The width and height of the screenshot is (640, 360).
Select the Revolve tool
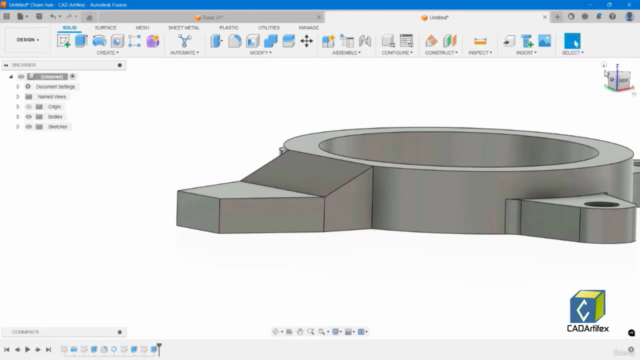click(99, 41)
